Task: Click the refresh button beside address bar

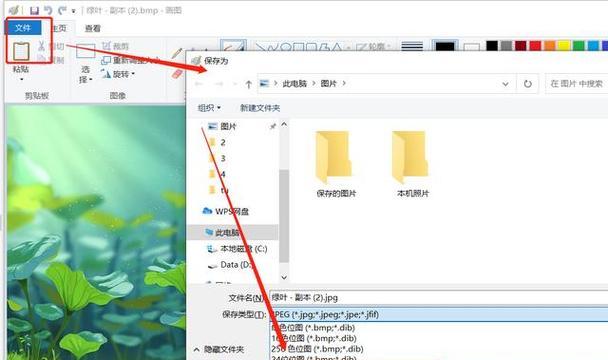Action: point(527,84)
